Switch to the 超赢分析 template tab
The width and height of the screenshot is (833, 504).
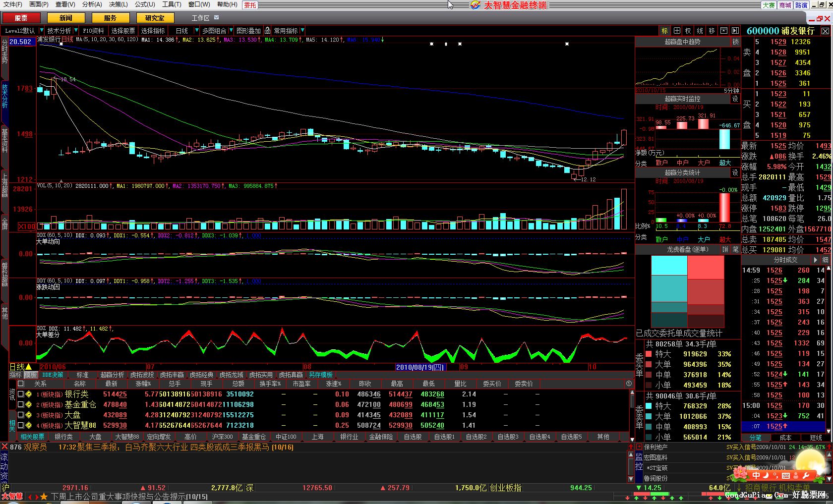click(113, 375)
